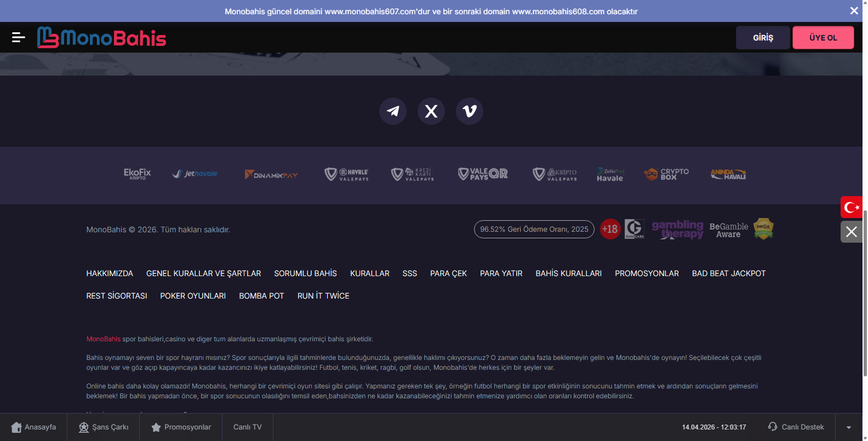Open Şans Çarkı in bottom bar
868x441 pixels.
103,427
